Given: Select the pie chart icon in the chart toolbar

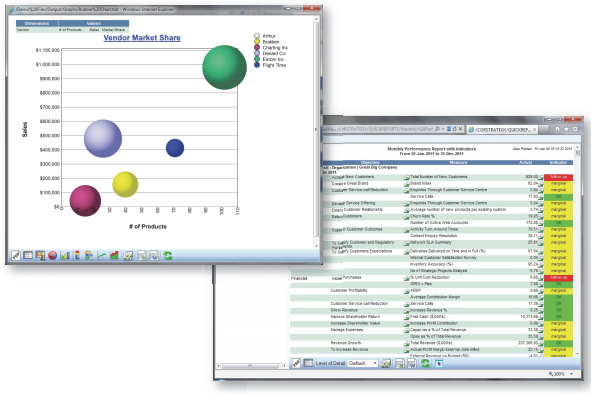Looking at the screenshot, I should (53, 256).
